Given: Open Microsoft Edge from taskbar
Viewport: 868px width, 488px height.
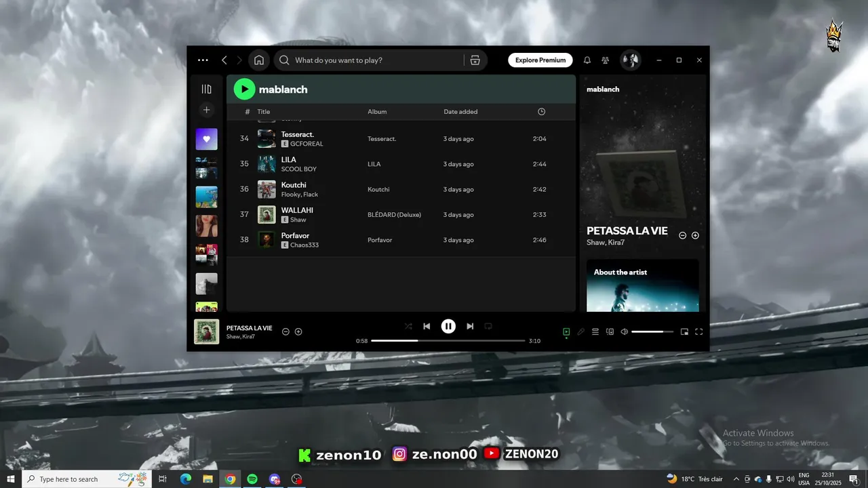Looking at the screenshot, I should 186,479.
